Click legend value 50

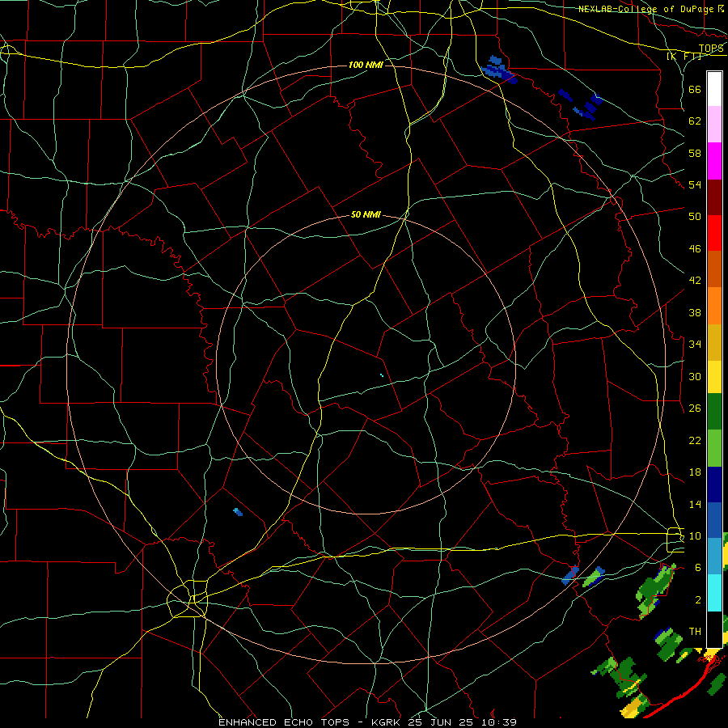pos(695,216)
